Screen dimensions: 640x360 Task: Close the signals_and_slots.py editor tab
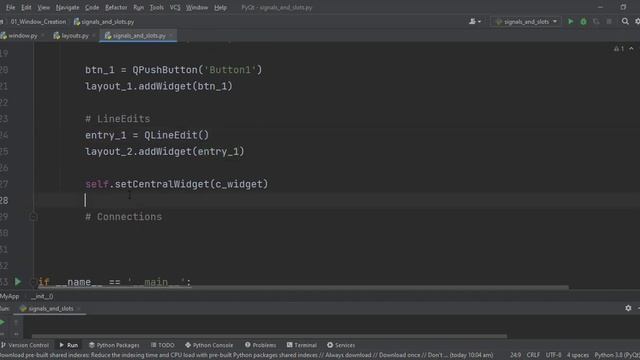click(x=171, y=36)
